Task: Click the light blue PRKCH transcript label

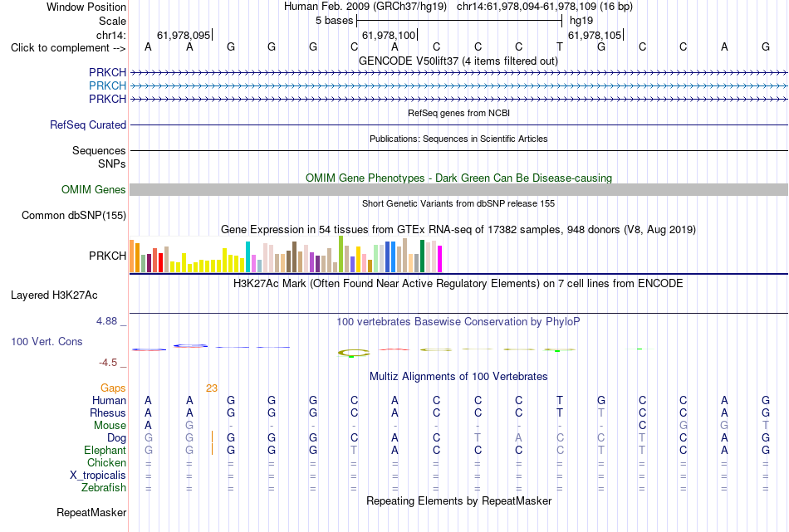Action: click(108, 85)
